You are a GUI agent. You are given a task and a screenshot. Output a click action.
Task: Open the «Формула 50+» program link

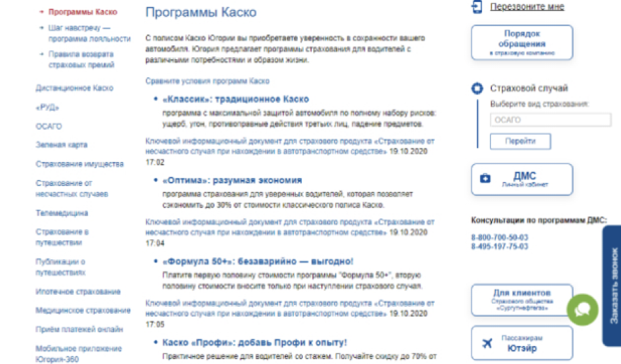pos(258,261)
